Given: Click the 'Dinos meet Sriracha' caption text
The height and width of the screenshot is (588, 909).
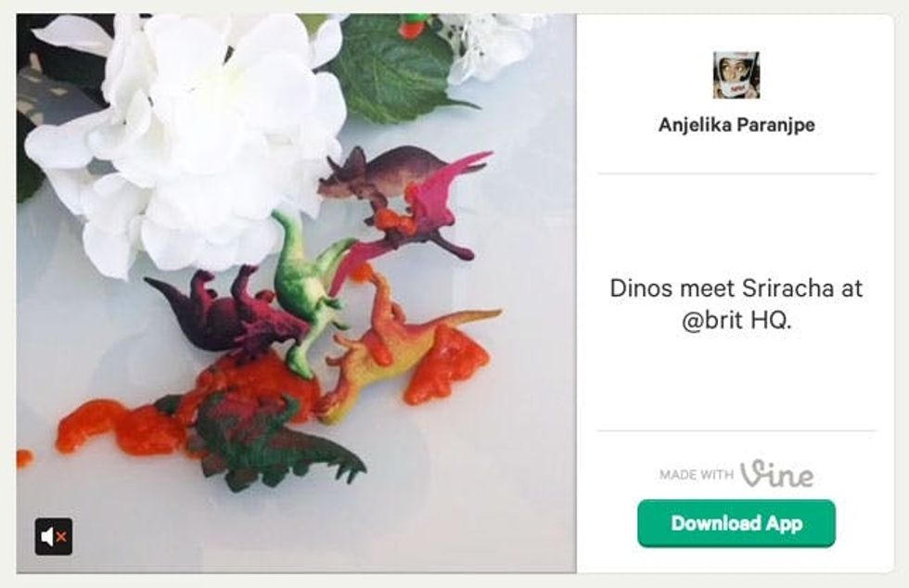Looking at the screenshot, I should (x=736, y=288).
